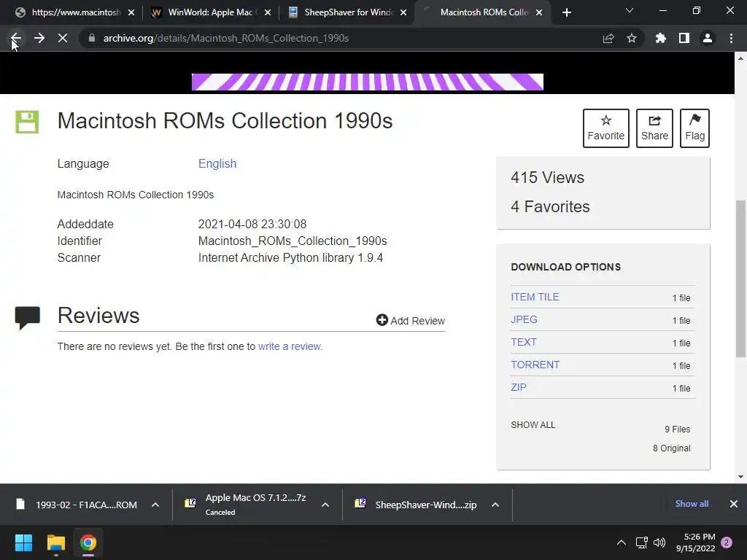Download the ITEM TILE file
This screenshot has height=560, width=747.
[535, 297]
